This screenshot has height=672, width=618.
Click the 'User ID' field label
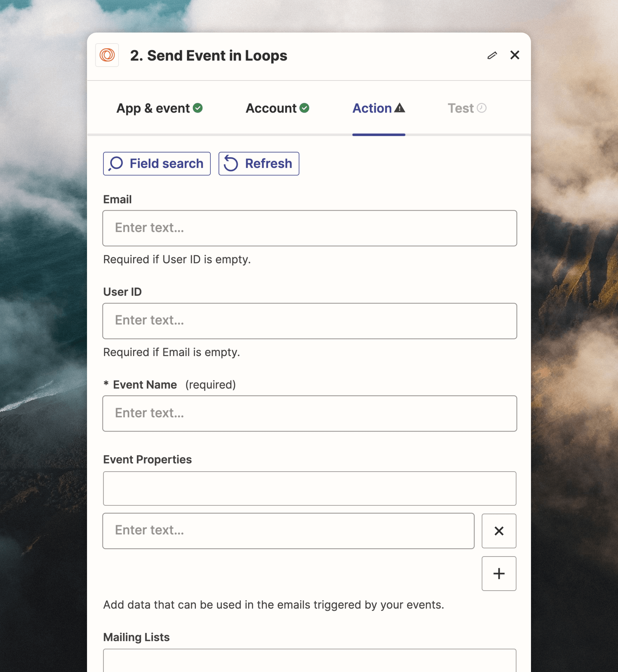(x=123, y=292)
